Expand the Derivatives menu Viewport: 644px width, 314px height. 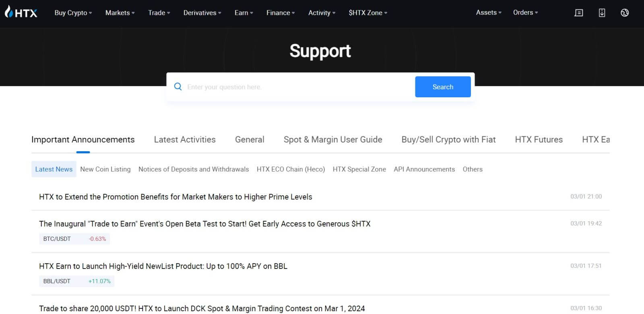click(x=202, y=13)
